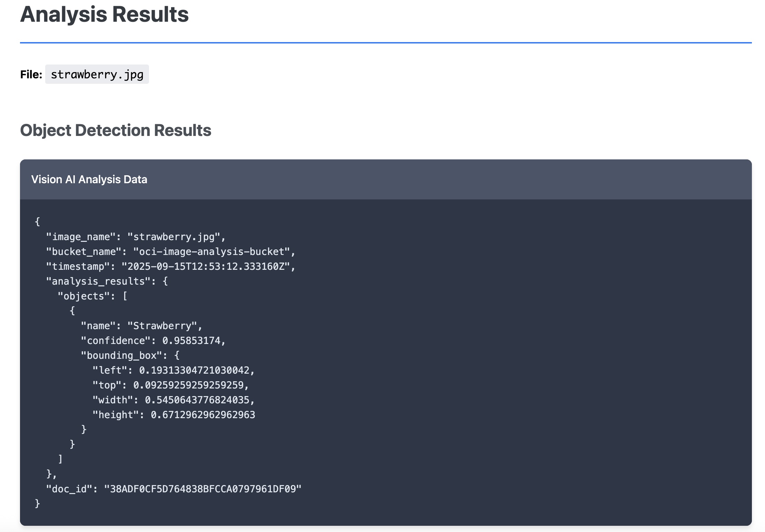Select the Object Detection Results heading
The image size is (765, 532).
[x=116, y=130]
